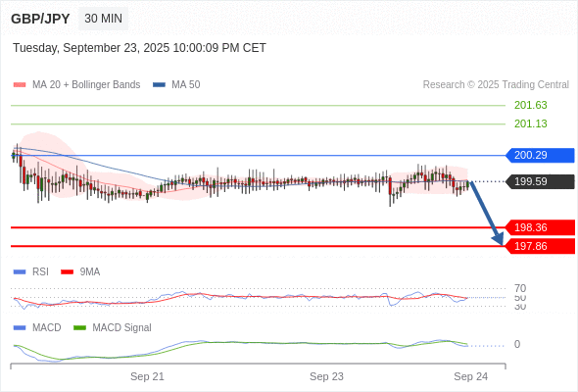Toggle the MACD legend entry

[x=37, y=328]
